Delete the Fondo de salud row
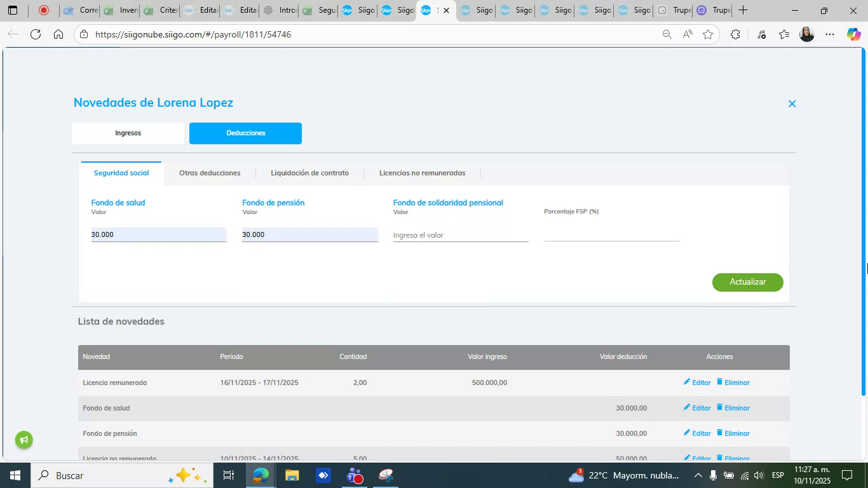The image size is (868, 488). coord(733,408)
